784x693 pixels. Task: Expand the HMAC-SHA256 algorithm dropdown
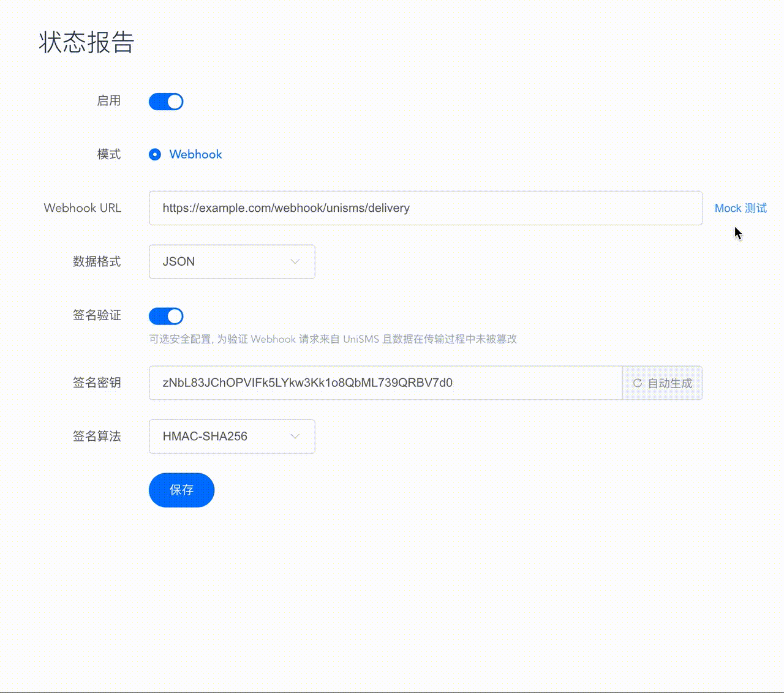point(232,436)
